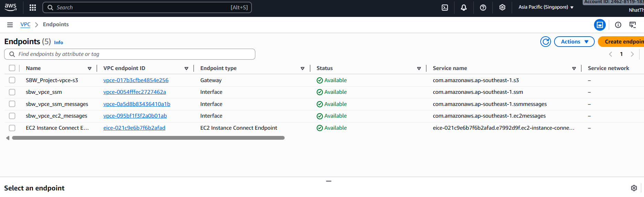Click com.amazonaws.ap-southeast-1.s3 service name
Viewport: 644px width, 197px height.
pos(476,80)
